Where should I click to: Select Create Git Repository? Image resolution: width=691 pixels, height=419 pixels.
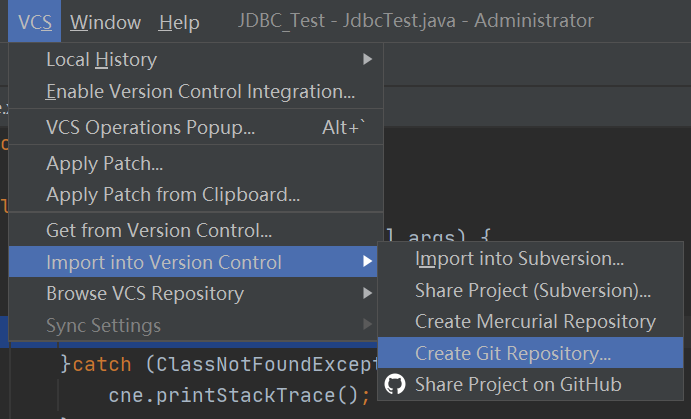tap(531, 353)
